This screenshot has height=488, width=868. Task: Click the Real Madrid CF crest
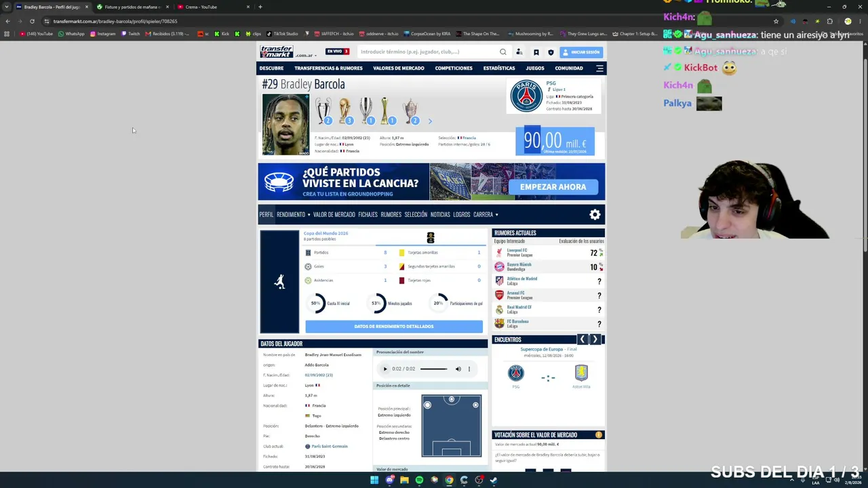500,310
